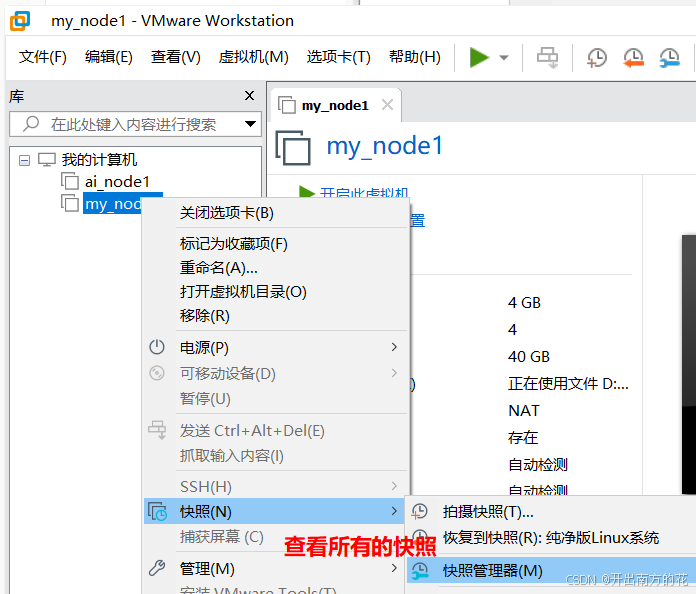Click 正在使用文件 D:... value
The width and height of the screenshot is (696, 594).
pyautogui.click(x=568, y=384)
